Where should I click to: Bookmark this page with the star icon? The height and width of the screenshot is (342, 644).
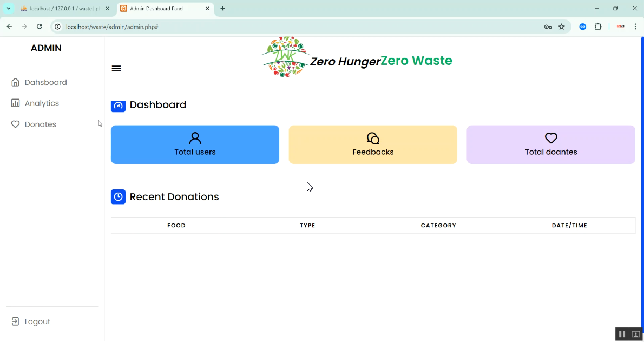click(561, 27)
